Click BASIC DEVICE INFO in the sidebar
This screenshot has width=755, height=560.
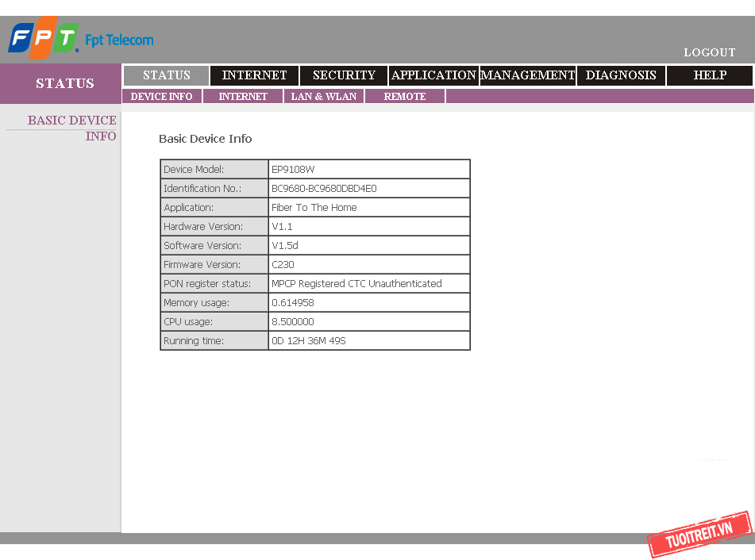[x=71, y=128]
